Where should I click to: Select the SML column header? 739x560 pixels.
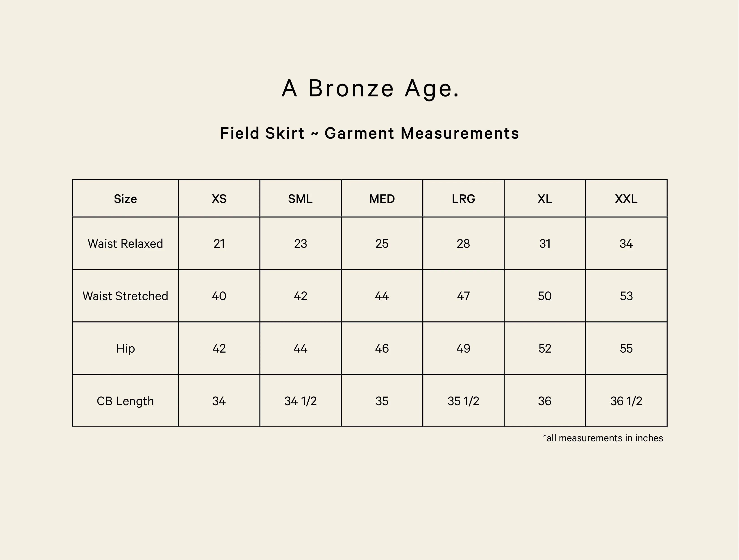pyautogui.click(x=300, y=199)
